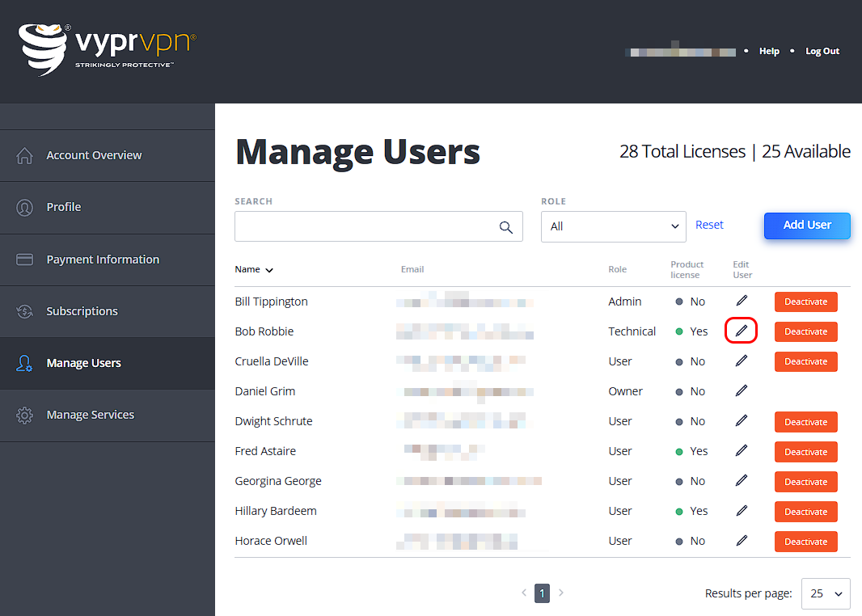Click the Product license column header

pos(687,270)
